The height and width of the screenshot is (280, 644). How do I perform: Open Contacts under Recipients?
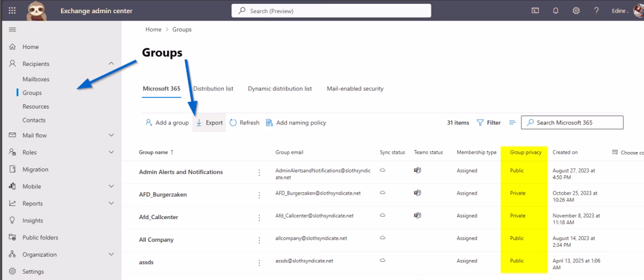[x=34, y=120]
